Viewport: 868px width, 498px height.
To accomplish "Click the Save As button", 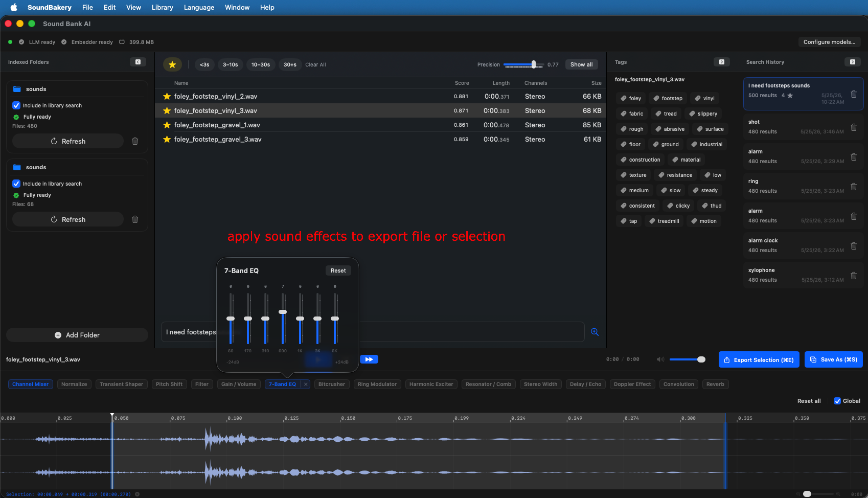I will [x=834, y=359].
